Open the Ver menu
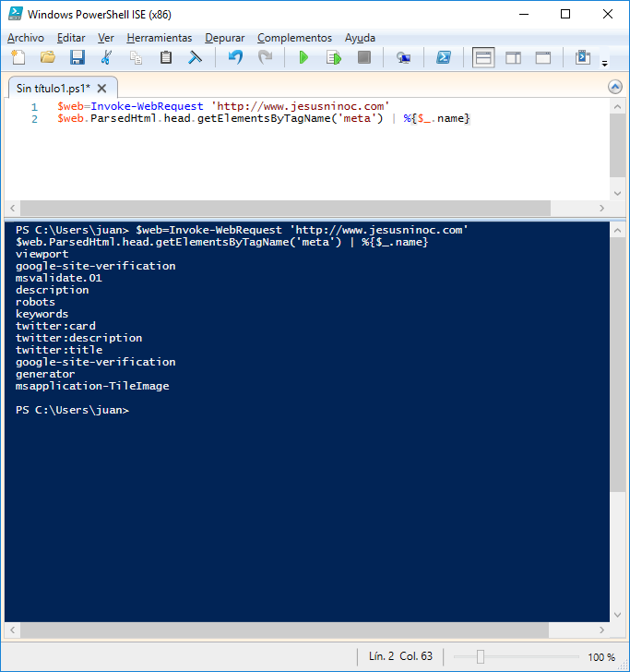Viewport: 630px width, 672px height. coord(106,38)
